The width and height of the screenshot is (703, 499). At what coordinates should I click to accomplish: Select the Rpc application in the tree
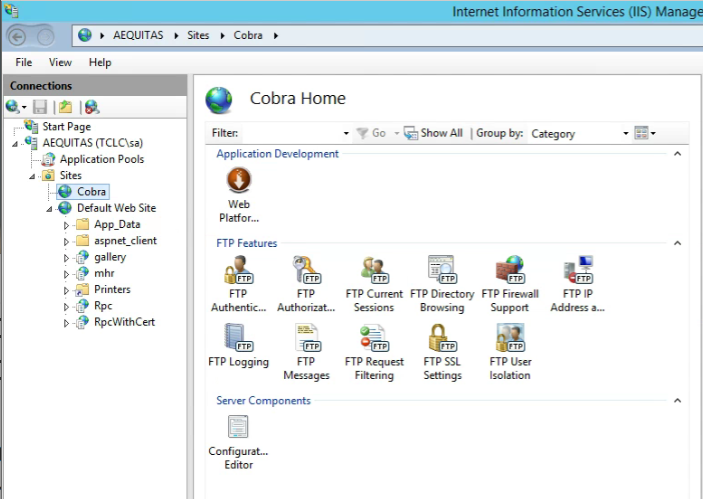(x=103, y=306)
